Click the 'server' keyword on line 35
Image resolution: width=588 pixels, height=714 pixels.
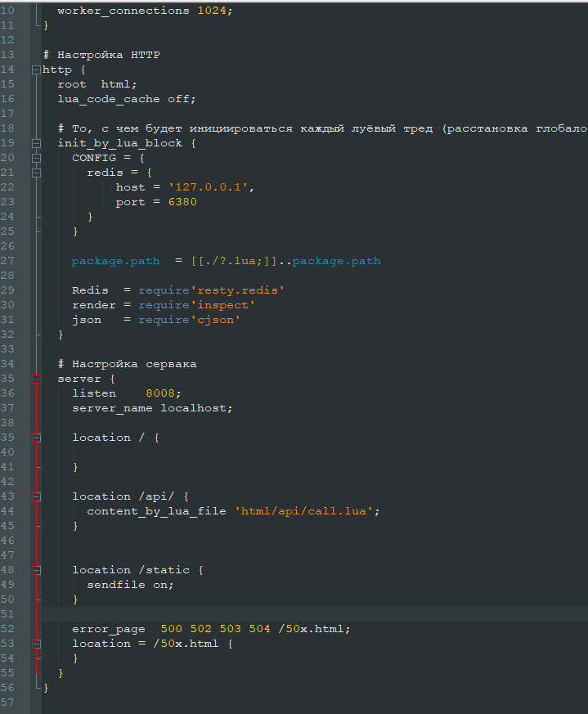79,379
